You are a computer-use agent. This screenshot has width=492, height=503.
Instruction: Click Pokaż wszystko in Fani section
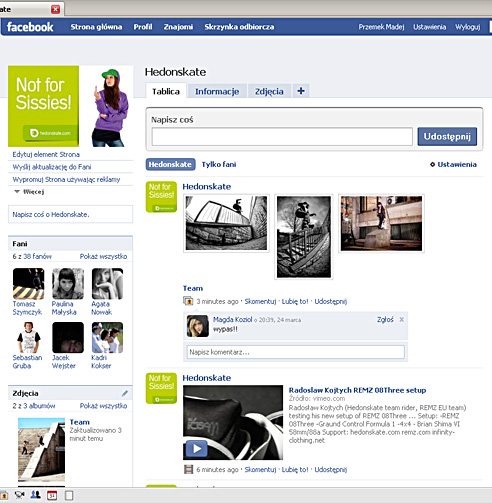click(x=103, y=256)
